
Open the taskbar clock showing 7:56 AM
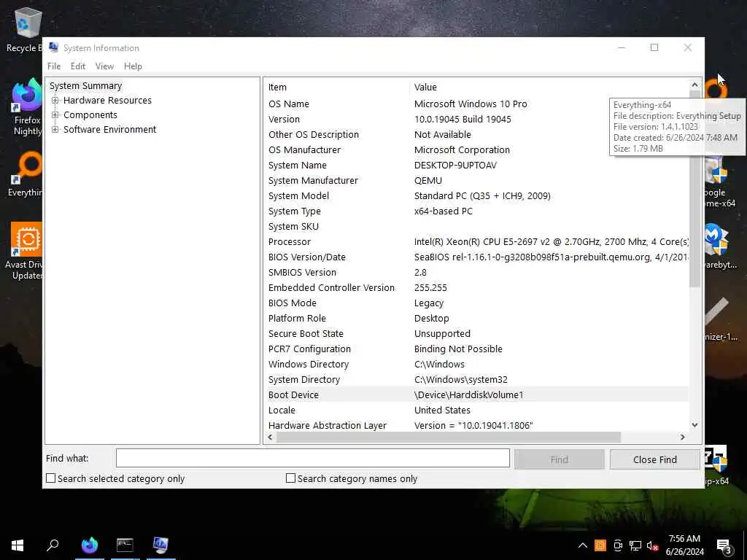tap(684, 545)
